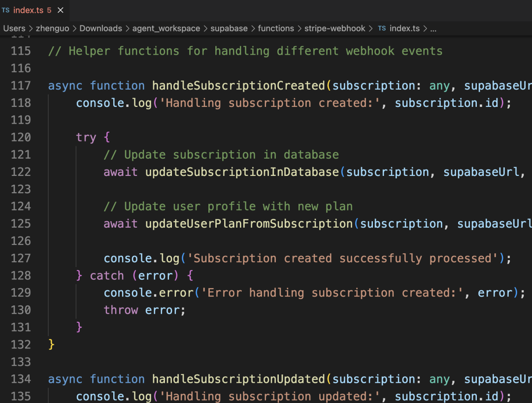This screenshot has width=532, height=403.
Task: Click line number 128 in the gutter
Action: (x=21, y=275)
